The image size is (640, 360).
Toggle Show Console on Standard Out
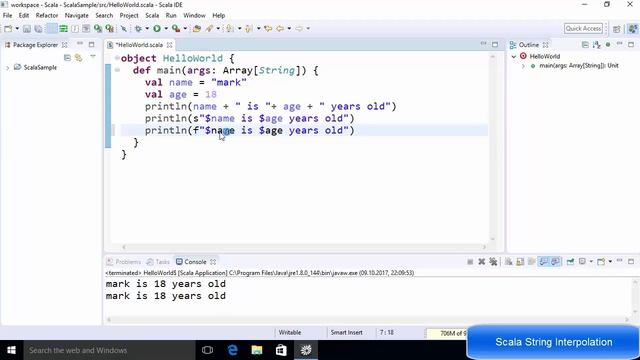click(543, 262)
